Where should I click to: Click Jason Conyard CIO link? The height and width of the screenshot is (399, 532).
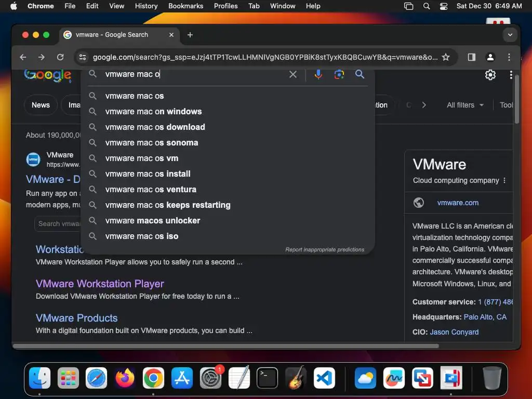point(454,332)
